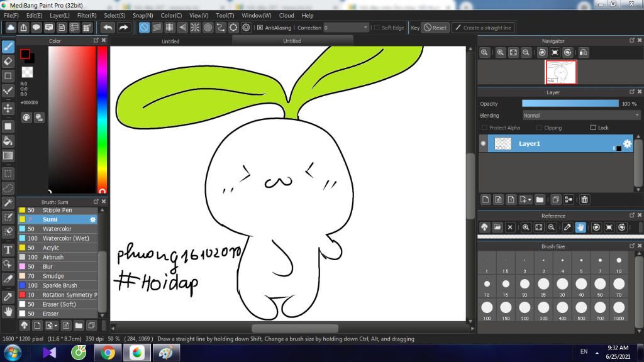The image size is (644, 362).
Task: Select the Eraser tool in left toolbar
Action: pyautogui.click(x=8, y=62)
